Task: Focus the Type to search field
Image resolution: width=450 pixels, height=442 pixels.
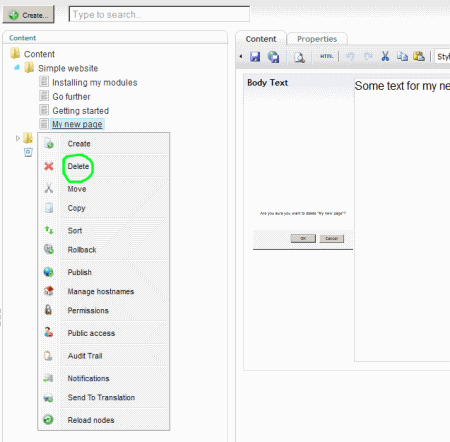Action: tap(159, 14)
